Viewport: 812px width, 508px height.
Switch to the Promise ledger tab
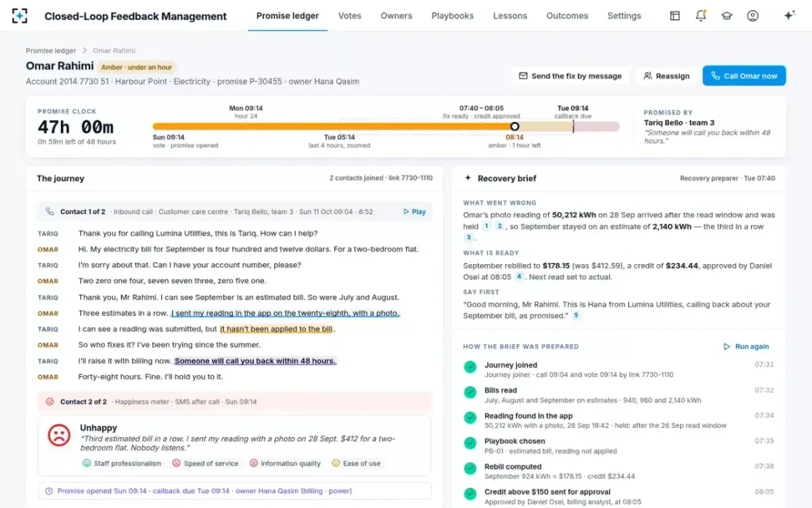288,16
